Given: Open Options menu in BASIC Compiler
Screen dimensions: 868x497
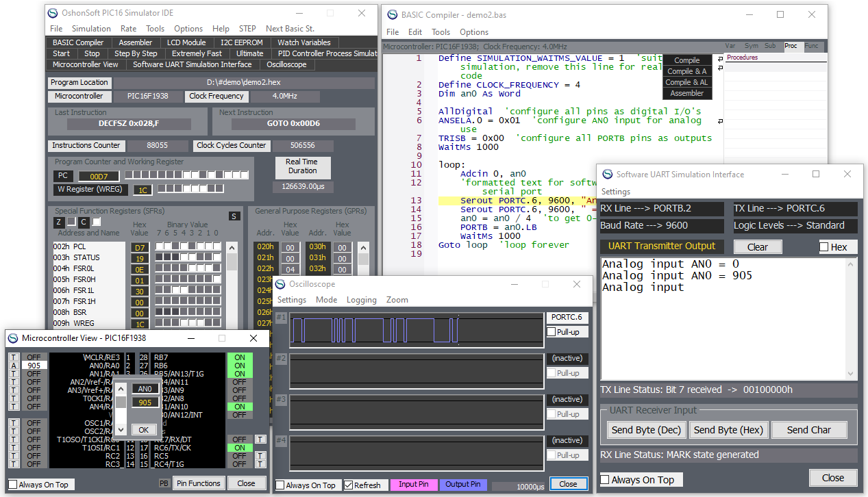Looking at the screenshot, I should (x=474, y=32).
